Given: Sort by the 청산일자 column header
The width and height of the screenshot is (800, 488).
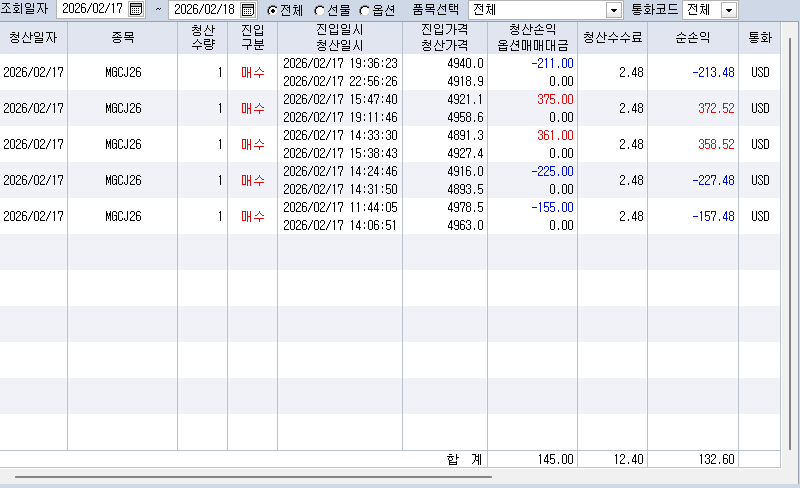Looking at the screenshot, I should tap(33, 38).
